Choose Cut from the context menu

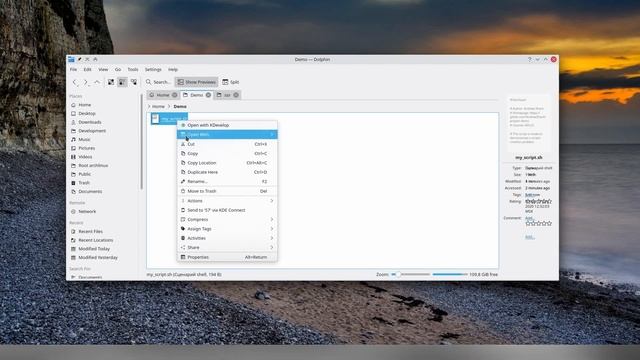tap(227, 144)
